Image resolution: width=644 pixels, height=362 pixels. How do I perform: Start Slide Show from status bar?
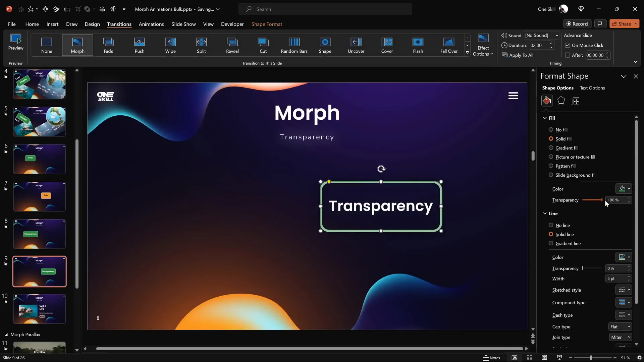tap(559, 358)
